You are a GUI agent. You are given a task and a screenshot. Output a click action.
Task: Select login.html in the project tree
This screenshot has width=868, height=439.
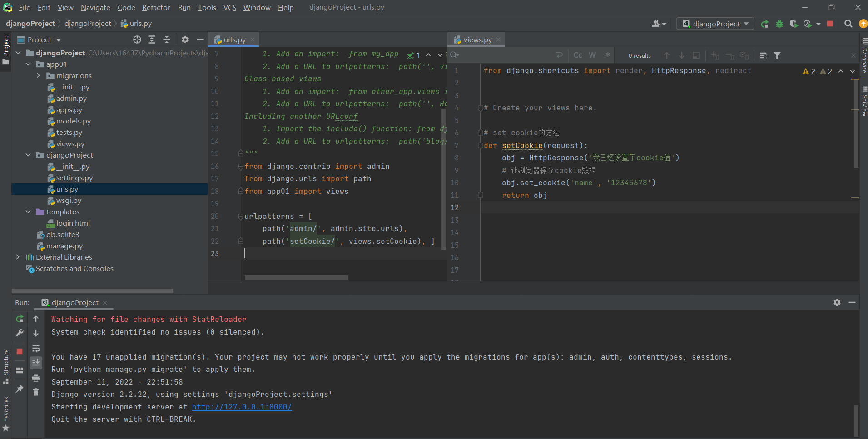[73, 223]
